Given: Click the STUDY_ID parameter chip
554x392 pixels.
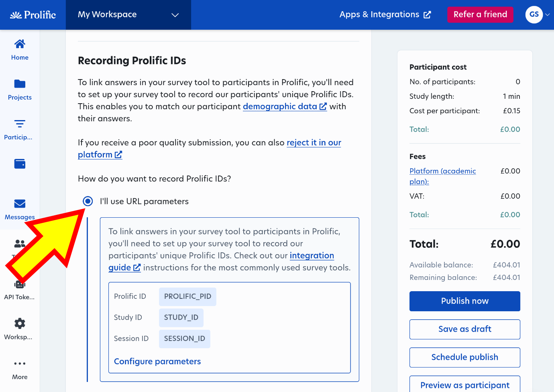Looking at the screenshot, I should click(181, 318).
